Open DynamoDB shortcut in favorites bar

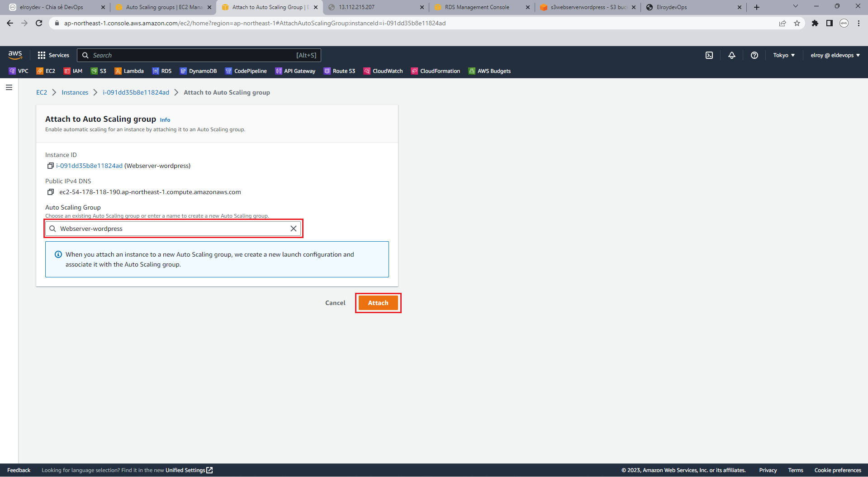click(x=198, y=71)
